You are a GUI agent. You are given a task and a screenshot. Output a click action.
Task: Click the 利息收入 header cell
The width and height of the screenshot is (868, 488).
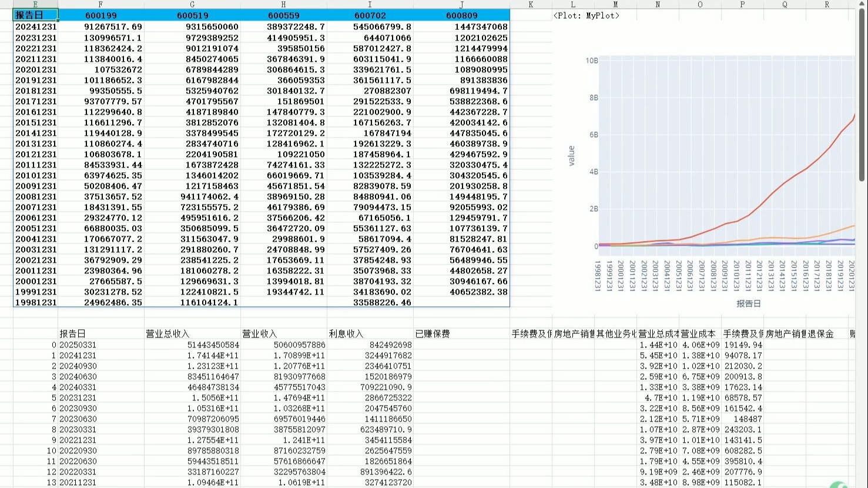coord(370,334)
